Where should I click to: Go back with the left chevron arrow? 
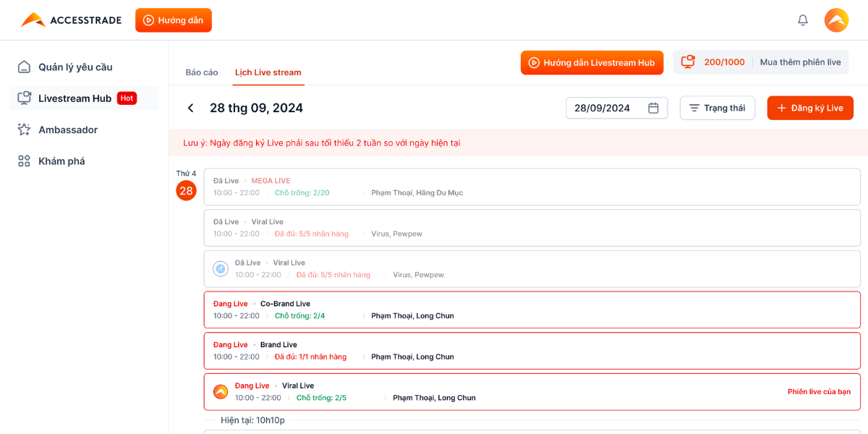191,109
